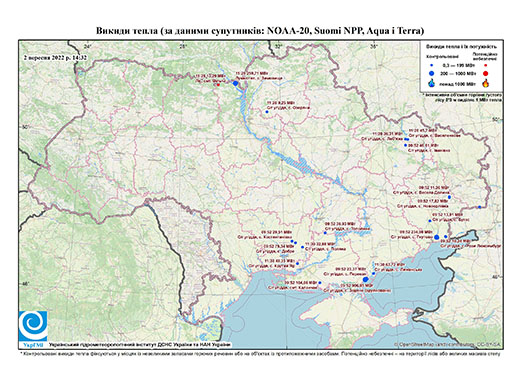This screenshot has width=520, height=368.
Task: Click the orange flame icon in legend
Action: pyautogui.click(x=486, y=83)
